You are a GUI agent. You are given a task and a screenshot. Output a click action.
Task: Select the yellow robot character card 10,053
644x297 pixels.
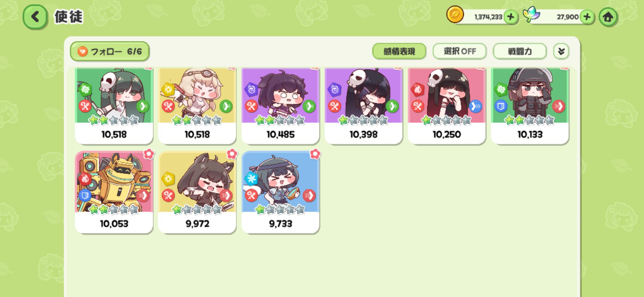114,192
